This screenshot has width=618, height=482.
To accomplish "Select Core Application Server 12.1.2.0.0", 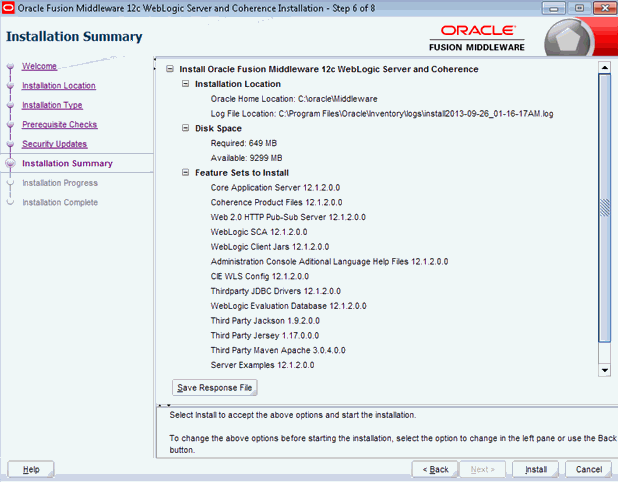I will (275, 188).
